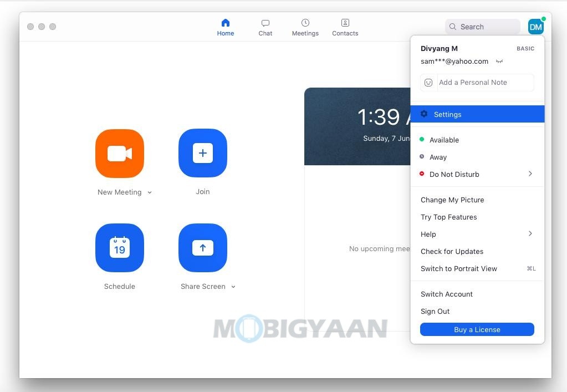
Task: Click the orange New Meeting camera icon
Action: [120, 154]
